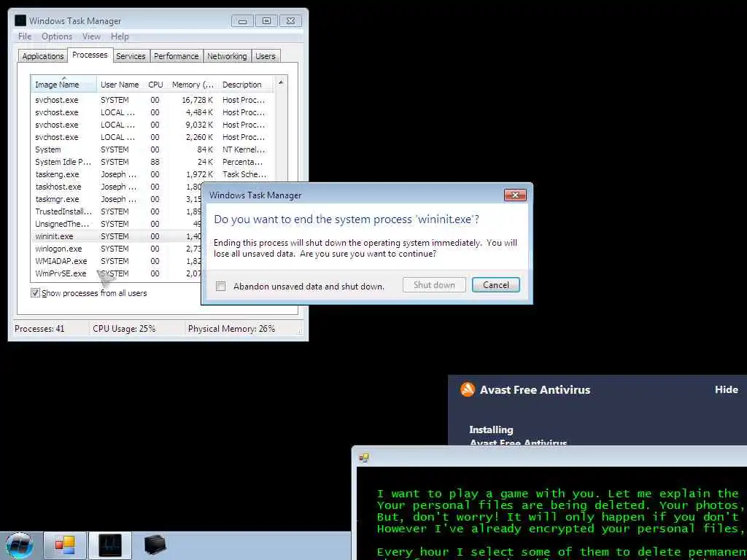The height and width of the screenshot is (560, 747).
Task: Click the Avast logo icon
Action: (x=468, y=389)
